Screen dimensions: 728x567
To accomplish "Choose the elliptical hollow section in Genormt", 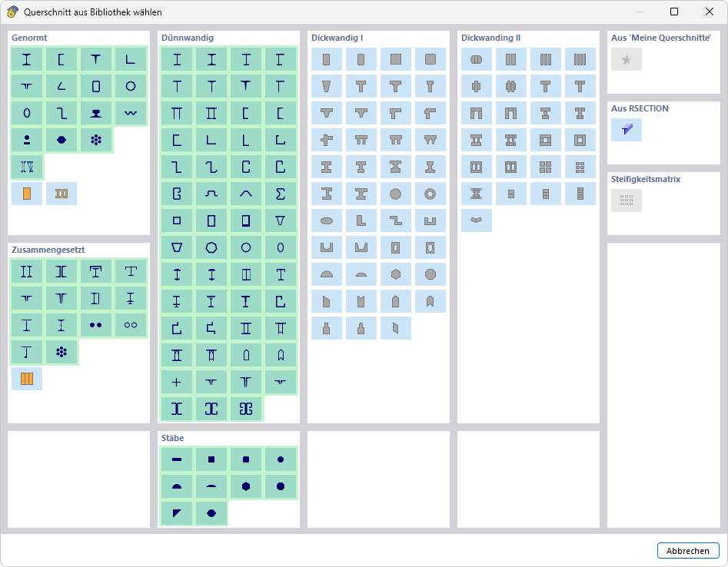I will tap(26, 113).
